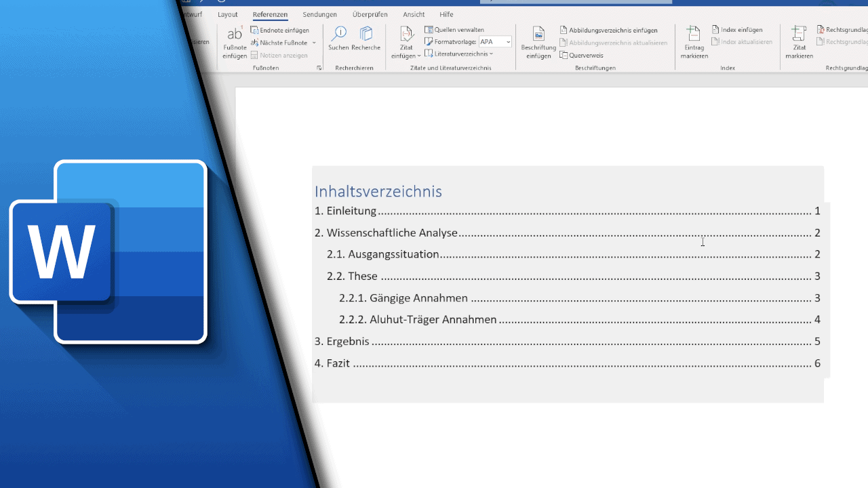This screenshot has height=488, width=868.
Task: Open the Überprüfen tab
Action: pyautogui.click(x=370, y=14)
